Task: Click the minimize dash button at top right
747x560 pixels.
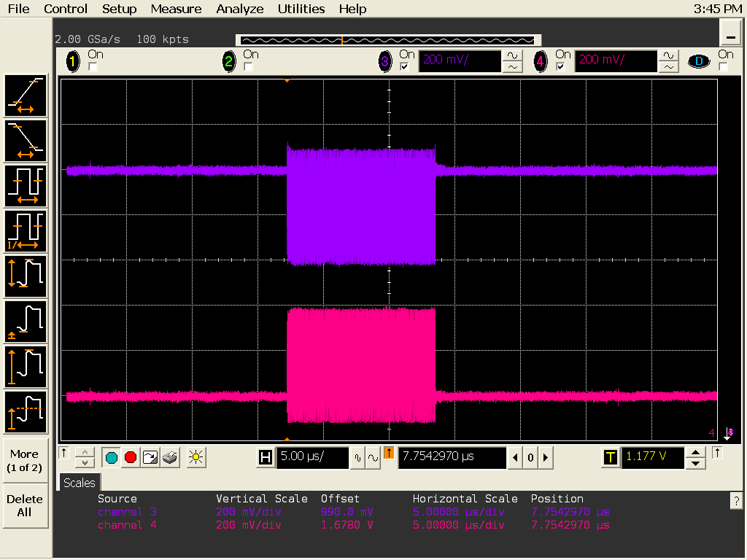Action: pyautogui.click(x=730, y=34)
